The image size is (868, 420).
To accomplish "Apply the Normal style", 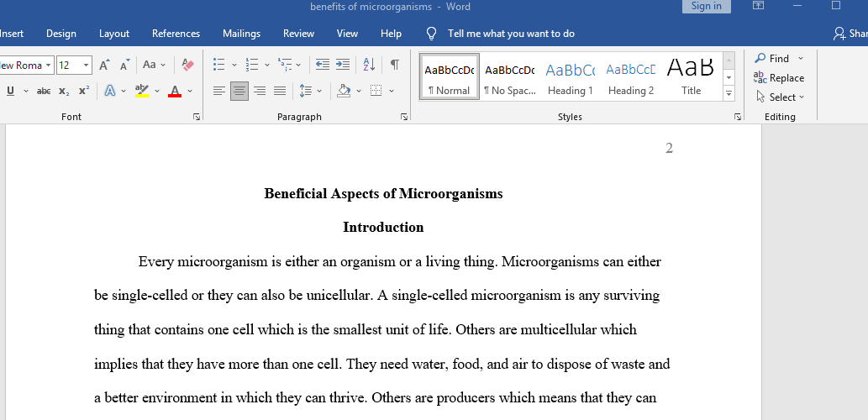I will (x=449, y=77).
